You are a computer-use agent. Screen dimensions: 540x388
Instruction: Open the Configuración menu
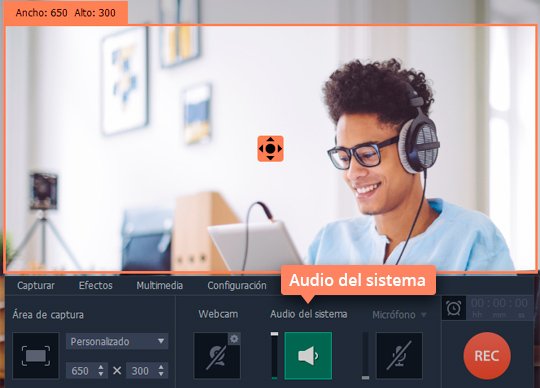click(x=237, y=285)
